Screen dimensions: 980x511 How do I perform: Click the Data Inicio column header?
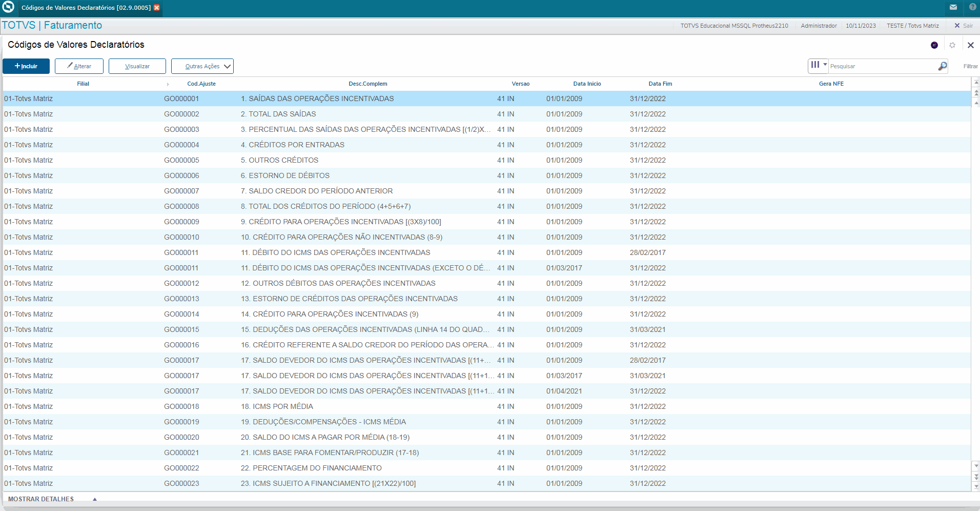click(x=587, y=84)
